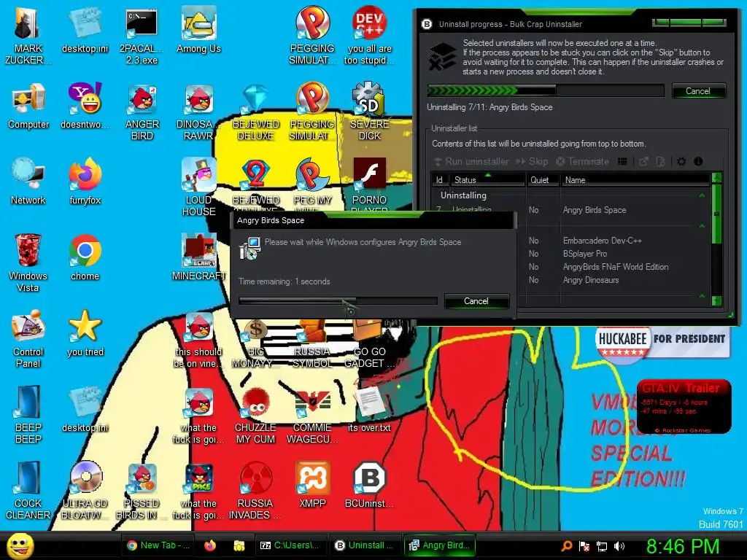Select the DINOSA RAWR desktop shortcut
The image size is (747, 560).
[198, 112]
